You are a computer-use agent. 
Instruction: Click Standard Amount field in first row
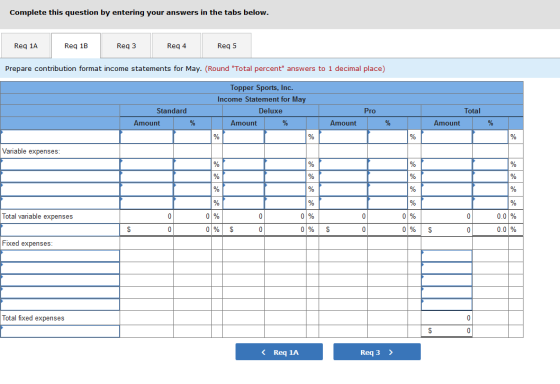tap(147, 137)
